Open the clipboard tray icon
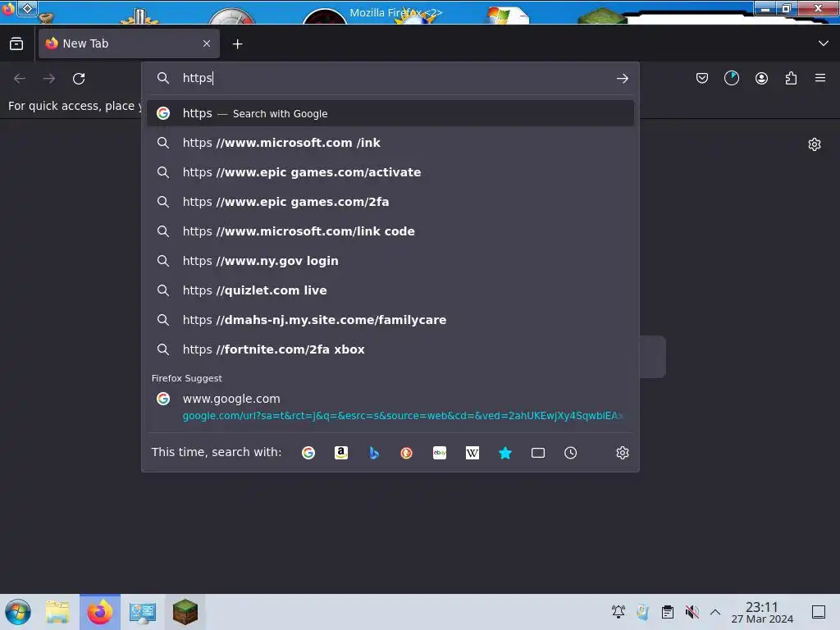The image size is (840, 630). click(x=667, y=611)
